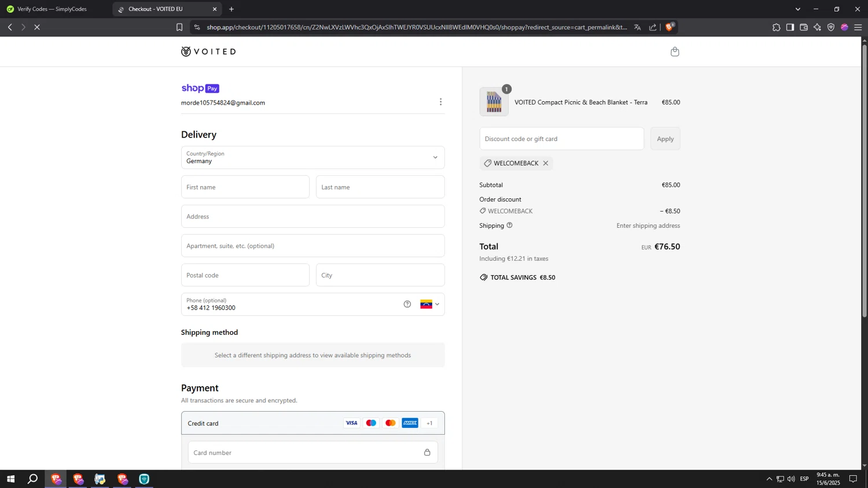Click the translate page icon in address bar
This screenshot has height=488, width=868.
tap(637, 27)
